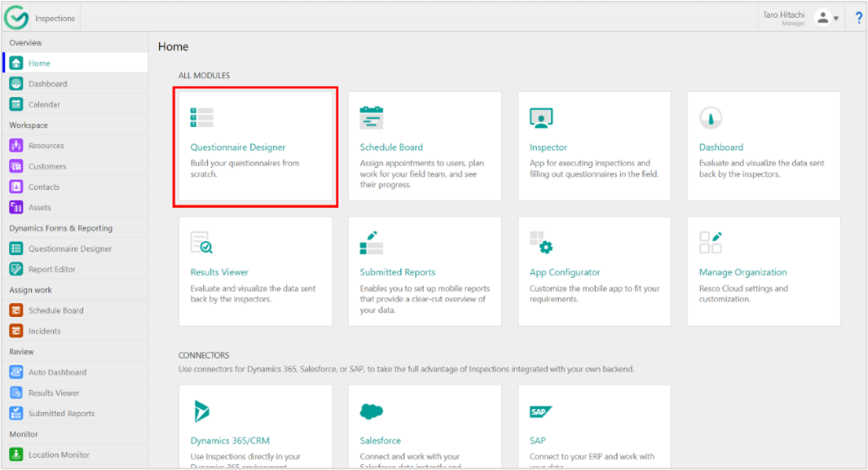Viewport: 868px width, 470px height.
Task: Click the Submitted Reports card icon
Action: tap(372, 243)
